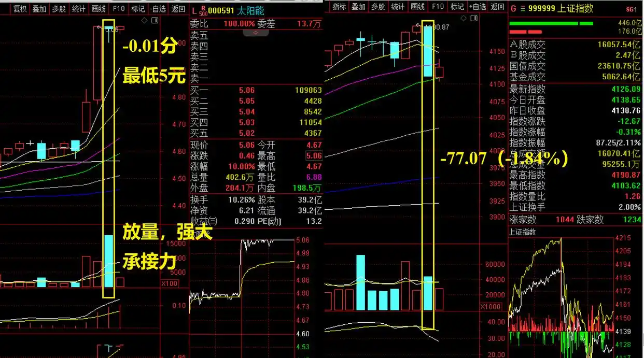Open 多股 view in right chart toolbar
The height and width of the screenshot is (358, 644).
379,7
